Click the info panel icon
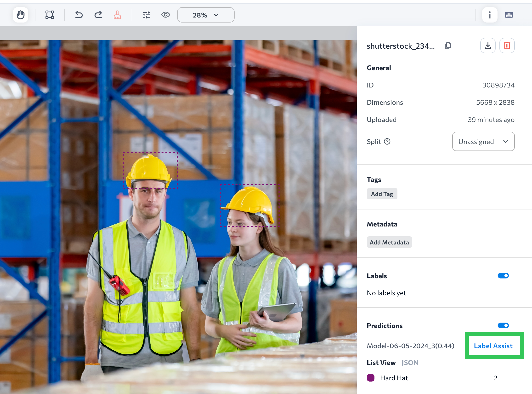The image size is (532, 394). point(490,15)
